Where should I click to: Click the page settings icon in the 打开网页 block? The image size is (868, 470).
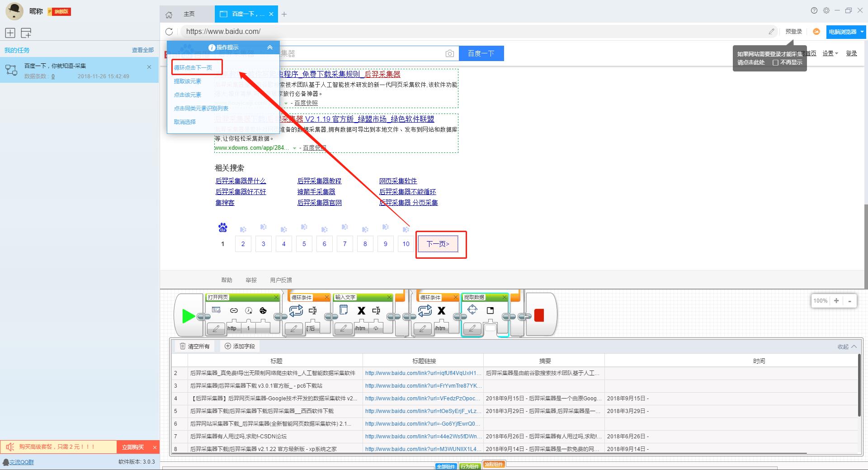[x=216, y=310]
